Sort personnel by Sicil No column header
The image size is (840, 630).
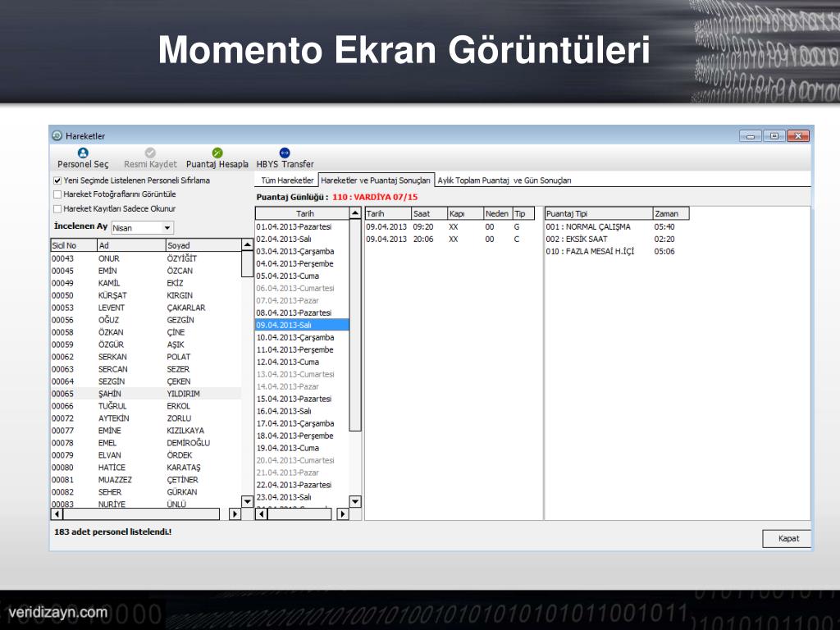73,245
